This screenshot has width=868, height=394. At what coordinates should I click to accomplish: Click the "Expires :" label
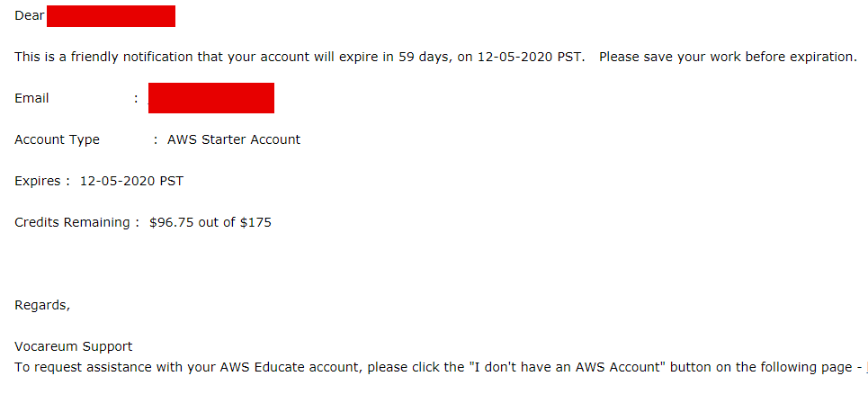[42, 181]
